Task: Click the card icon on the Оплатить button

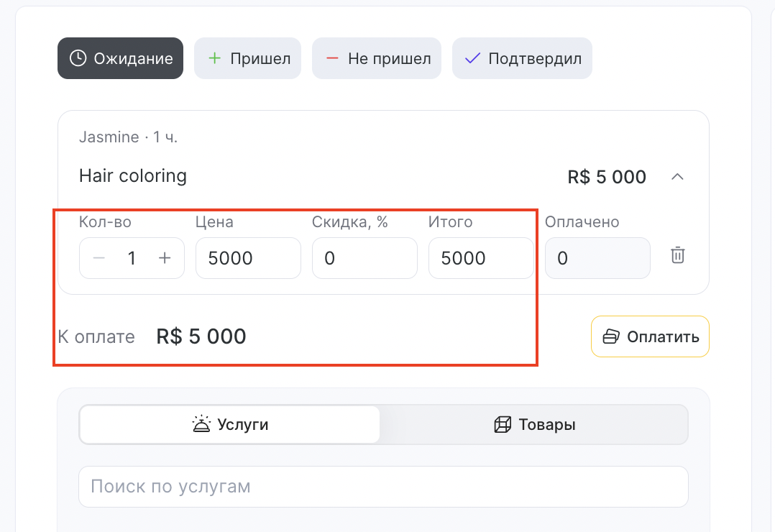Action: [611, 336]
